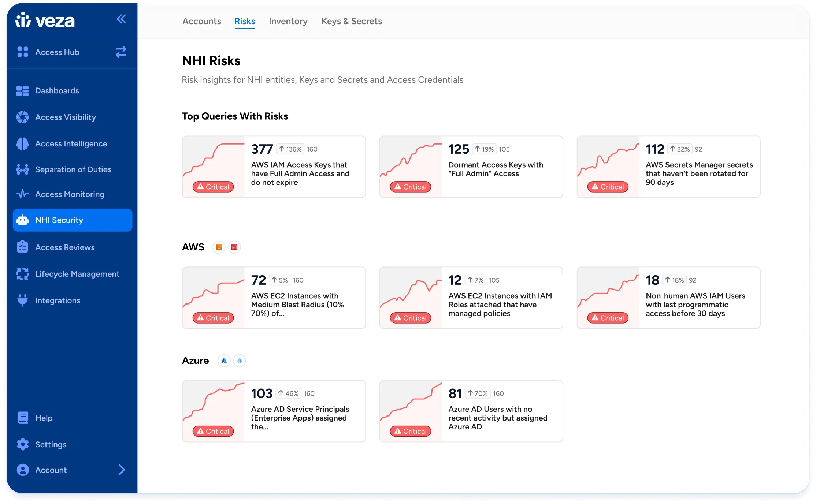Open the Dashboards sidebar icon
816x504 pixels.
pos(22,91)
